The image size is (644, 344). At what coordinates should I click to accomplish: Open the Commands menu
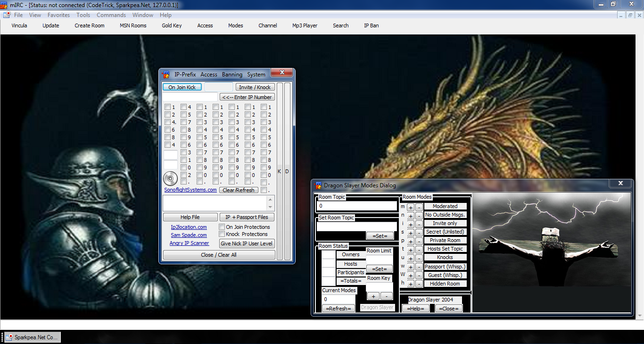[x=111, y=15]
